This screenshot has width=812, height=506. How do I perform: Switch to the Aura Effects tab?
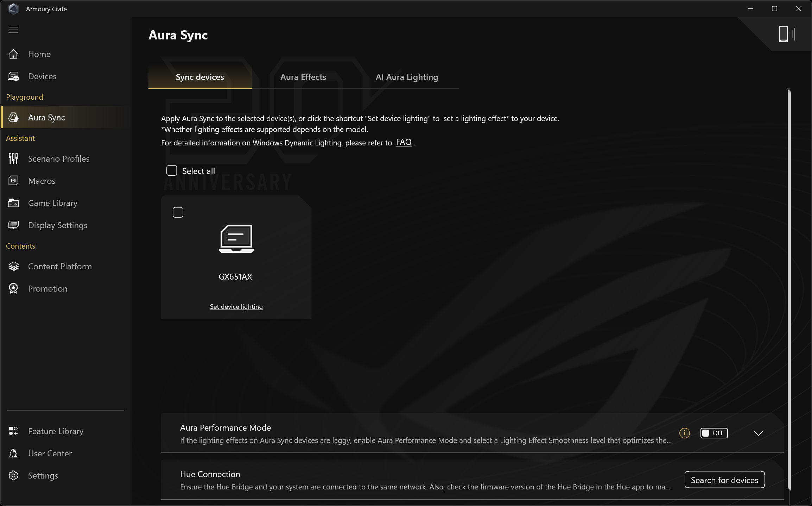(303, 77)
